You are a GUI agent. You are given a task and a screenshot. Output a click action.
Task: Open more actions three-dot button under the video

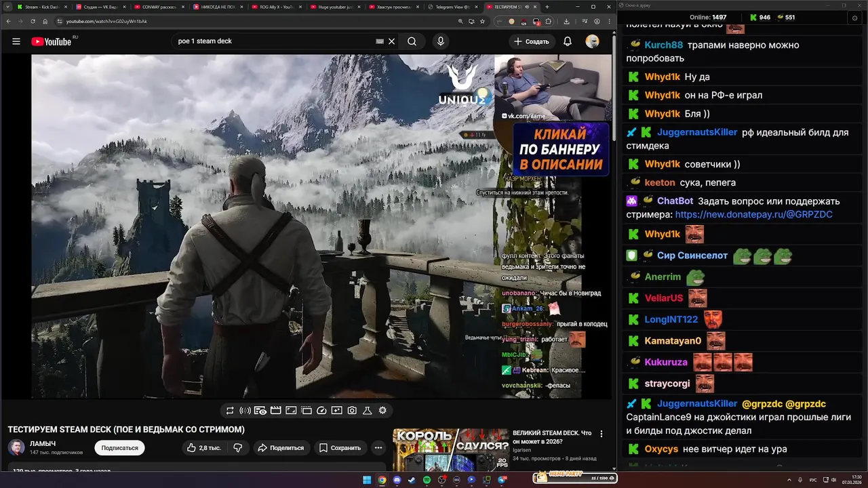378,448
